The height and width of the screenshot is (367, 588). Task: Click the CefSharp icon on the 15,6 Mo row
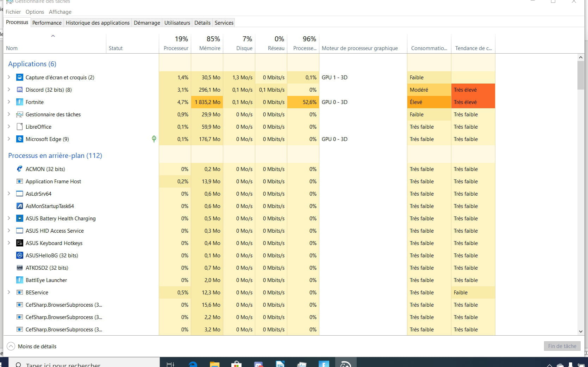coord(20,305)
